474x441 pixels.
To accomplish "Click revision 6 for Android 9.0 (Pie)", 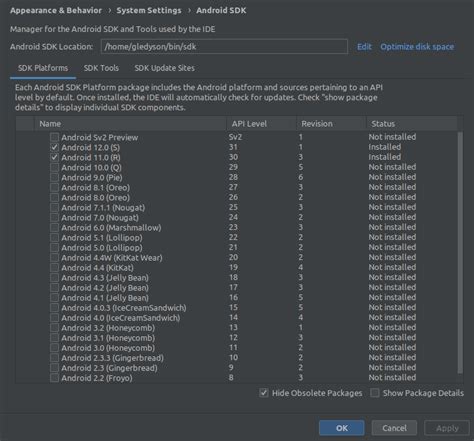I will tap(301, 177).
